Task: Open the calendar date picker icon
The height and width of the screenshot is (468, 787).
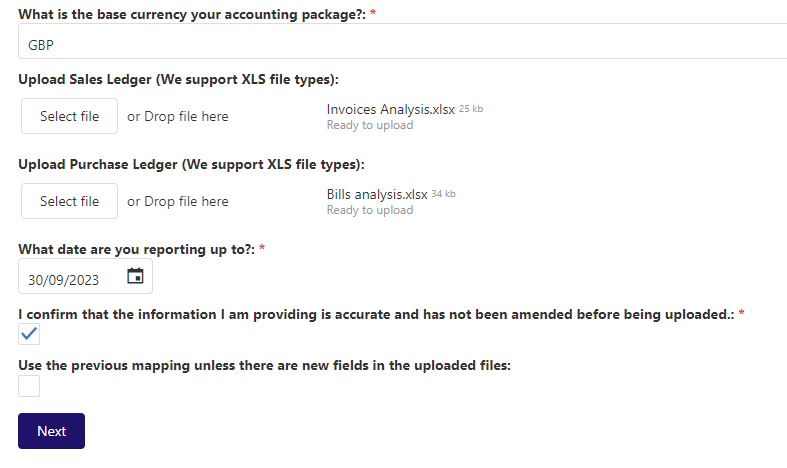Action: tap(135, 276)
